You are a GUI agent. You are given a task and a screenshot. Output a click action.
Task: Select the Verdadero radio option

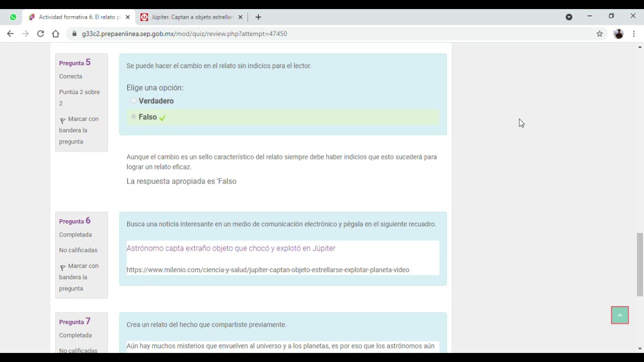[x=133, y=101]
